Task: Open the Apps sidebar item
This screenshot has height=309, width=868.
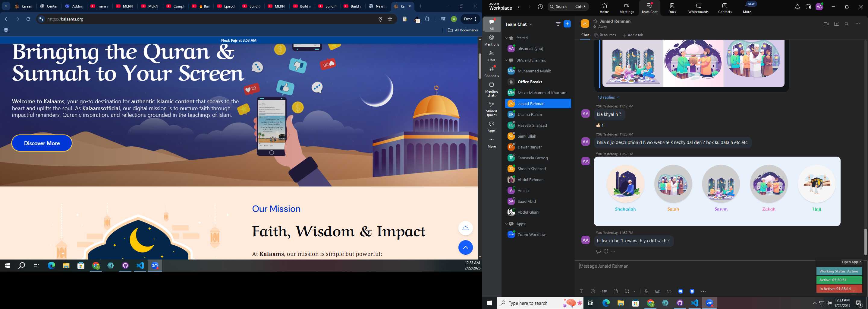Action: tap(492, 127)
